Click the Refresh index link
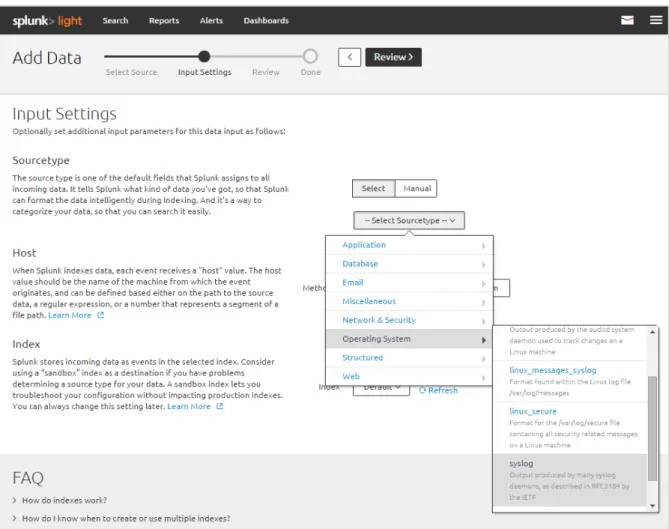669x529 pixels. tap(438, 390)
